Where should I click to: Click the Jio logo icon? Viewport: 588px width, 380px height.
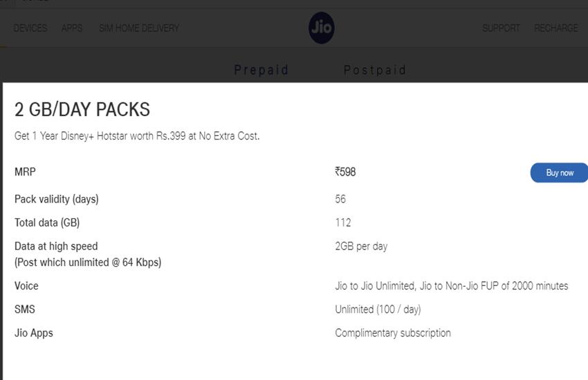tap(322, 28)
